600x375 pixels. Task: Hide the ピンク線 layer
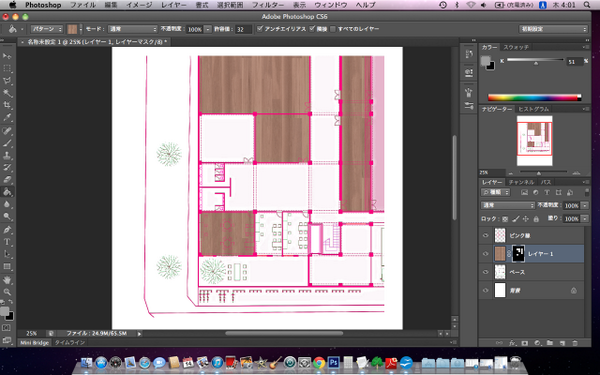click(x=486, y=235)
